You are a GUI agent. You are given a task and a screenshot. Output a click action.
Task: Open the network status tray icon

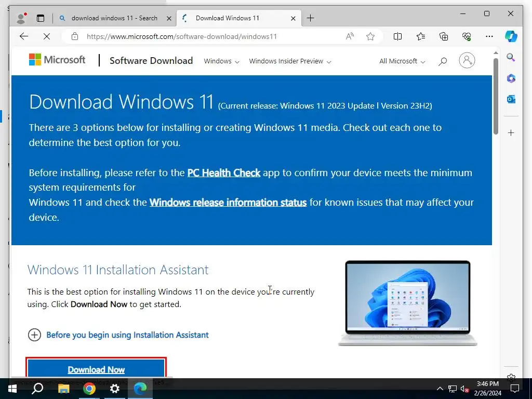coord(452,389)
